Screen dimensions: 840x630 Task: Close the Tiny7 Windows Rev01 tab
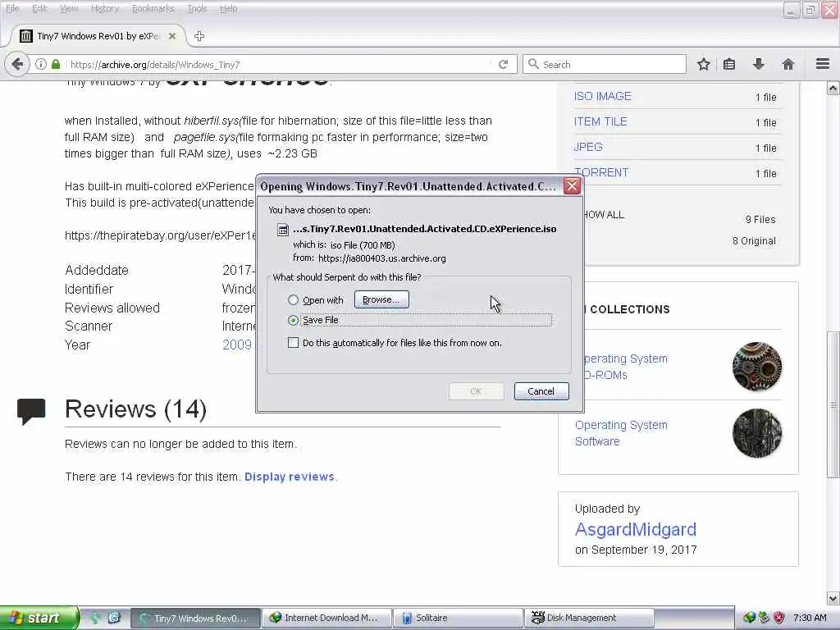coord(172,36)
